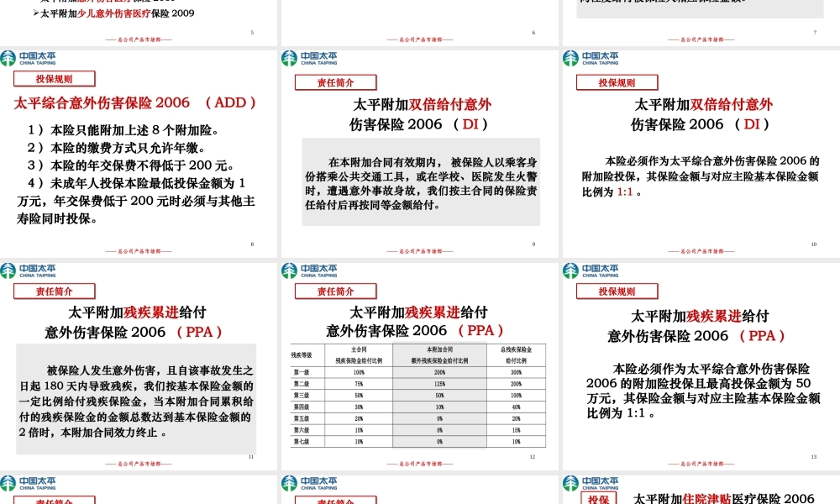Click the red 1:1 ratio on slide 10

point(625,192)
